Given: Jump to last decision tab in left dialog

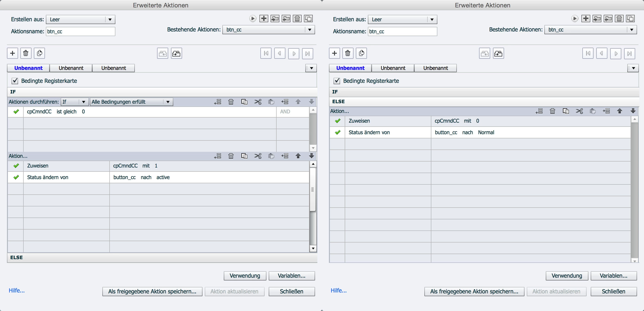Looking at the screenshot, I should [307, 53].
